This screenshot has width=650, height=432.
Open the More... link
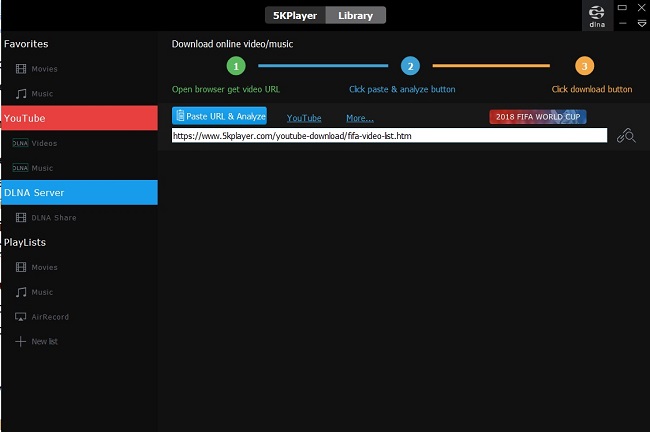[x=360, y=118]
